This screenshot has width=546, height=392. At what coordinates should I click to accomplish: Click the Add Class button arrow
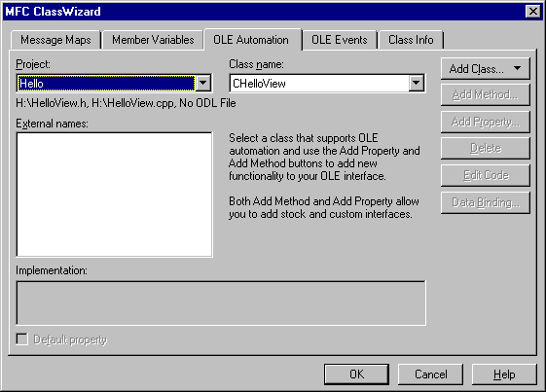518,68
